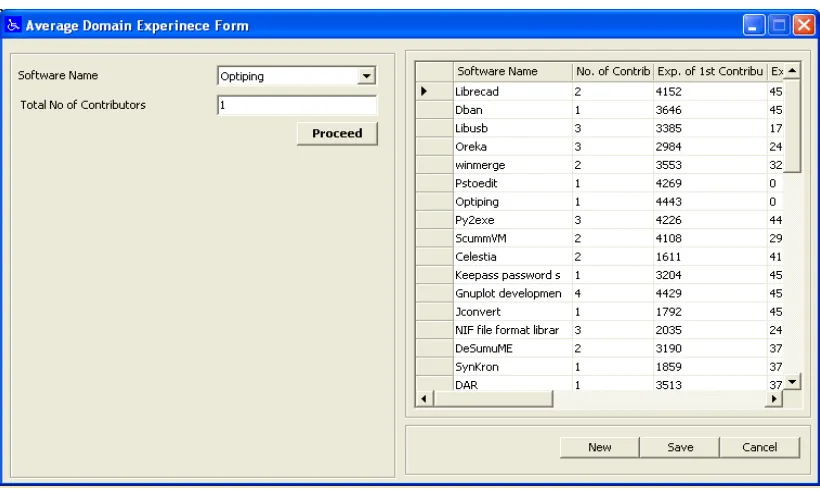This screenshot has width=820, height=490.
Task: Select the row selector beside Librecad
Action: 434,92
